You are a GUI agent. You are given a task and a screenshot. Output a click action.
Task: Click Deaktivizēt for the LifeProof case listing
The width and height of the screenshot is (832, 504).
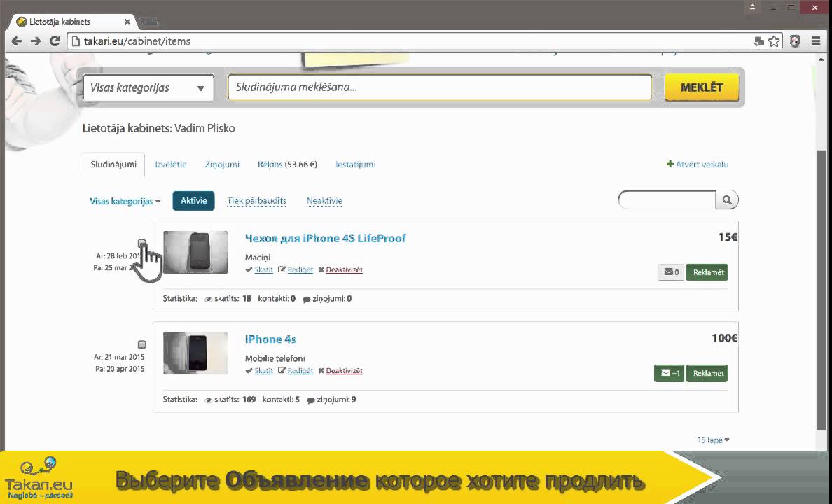point(344,269)
